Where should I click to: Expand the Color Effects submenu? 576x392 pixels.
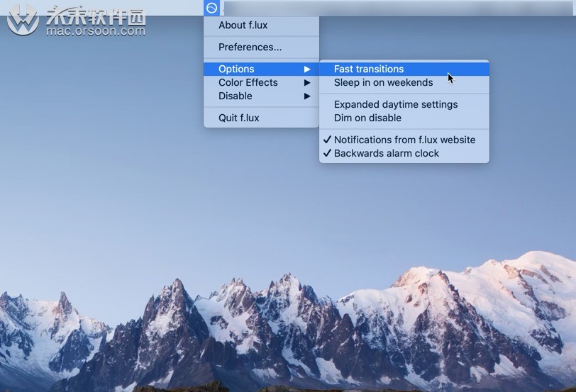point(261,83)
